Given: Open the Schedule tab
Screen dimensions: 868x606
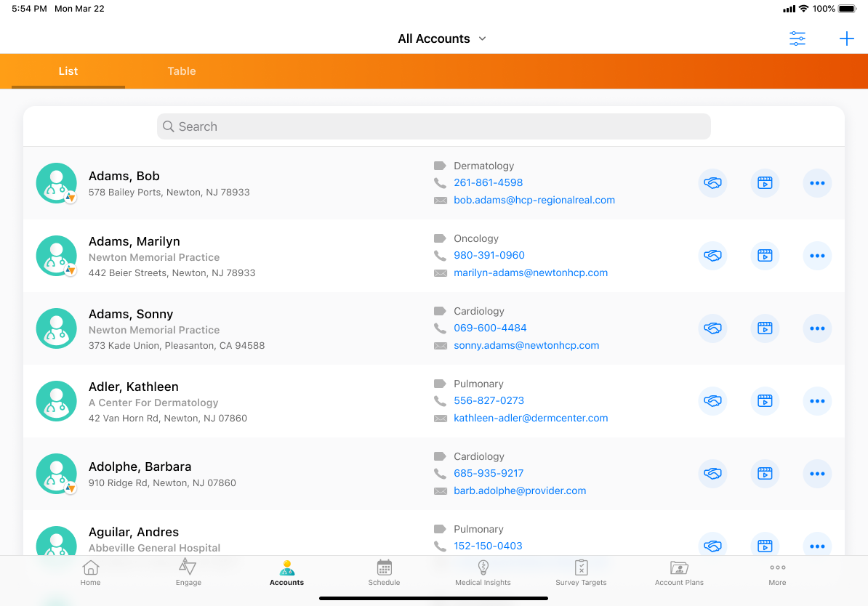Looking at the screenshot, I should [x=384, y=573].
